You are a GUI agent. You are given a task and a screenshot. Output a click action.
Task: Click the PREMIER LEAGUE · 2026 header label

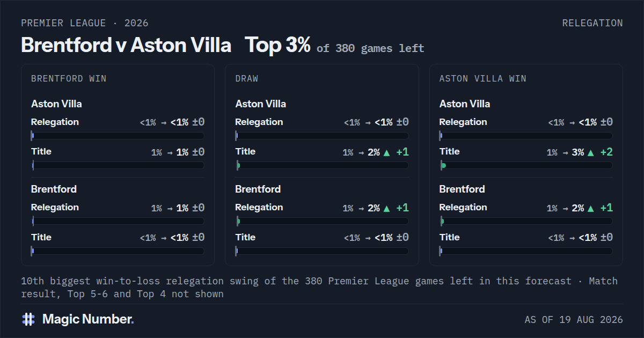click(85, 23)
